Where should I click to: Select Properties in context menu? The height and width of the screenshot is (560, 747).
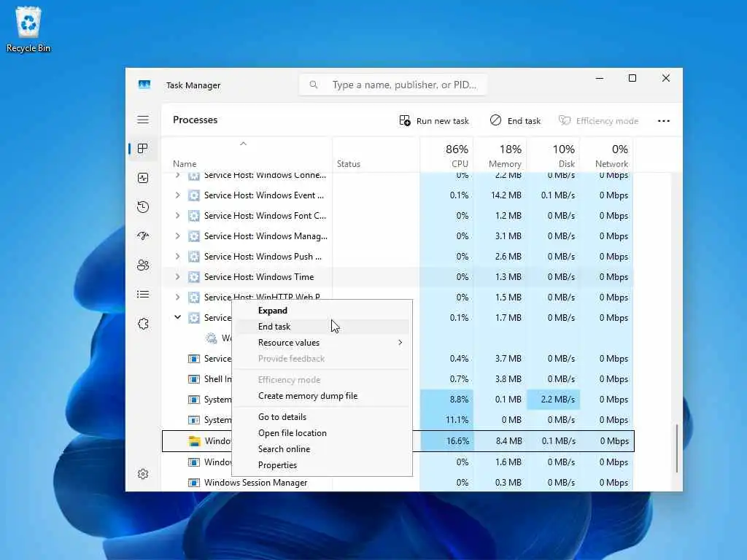click(322, 465)
